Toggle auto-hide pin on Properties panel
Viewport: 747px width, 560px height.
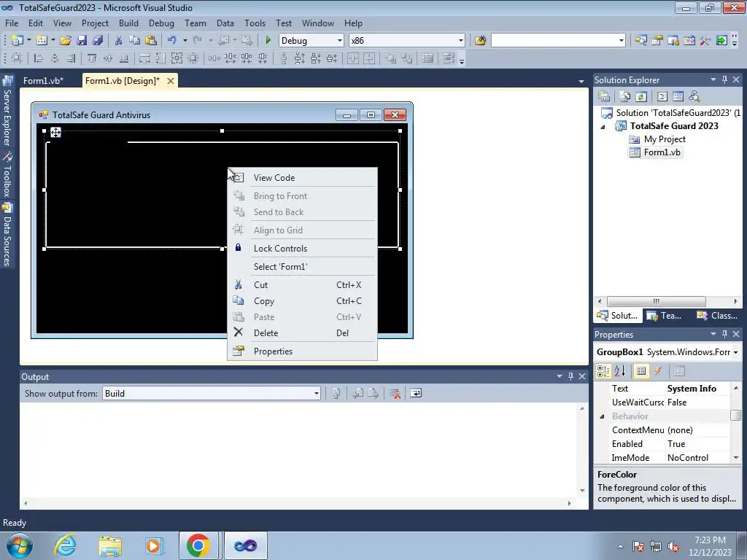[x=724, y=334]
